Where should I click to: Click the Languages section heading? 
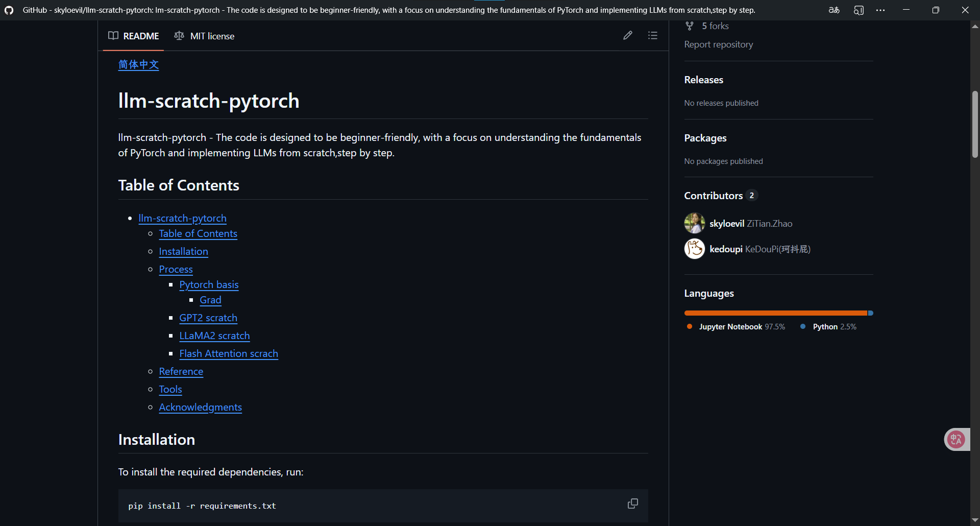(x=709, y=293)
